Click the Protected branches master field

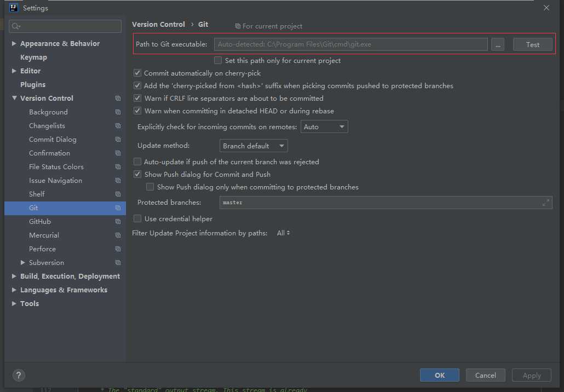(385, 203)
